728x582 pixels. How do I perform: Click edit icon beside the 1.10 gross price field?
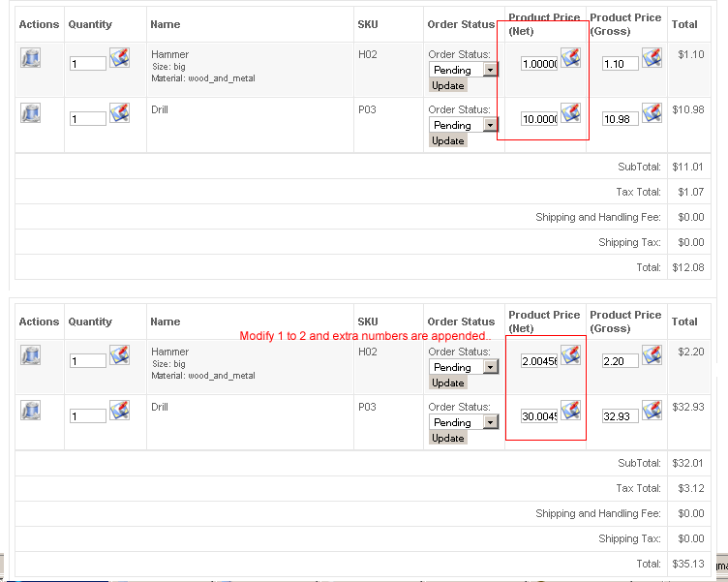pos(652,57)
